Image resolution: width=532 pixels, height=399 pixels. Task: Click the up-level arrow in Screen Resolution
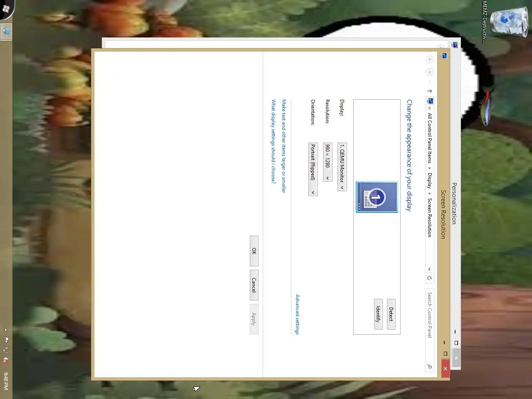(x=430, y=91)
